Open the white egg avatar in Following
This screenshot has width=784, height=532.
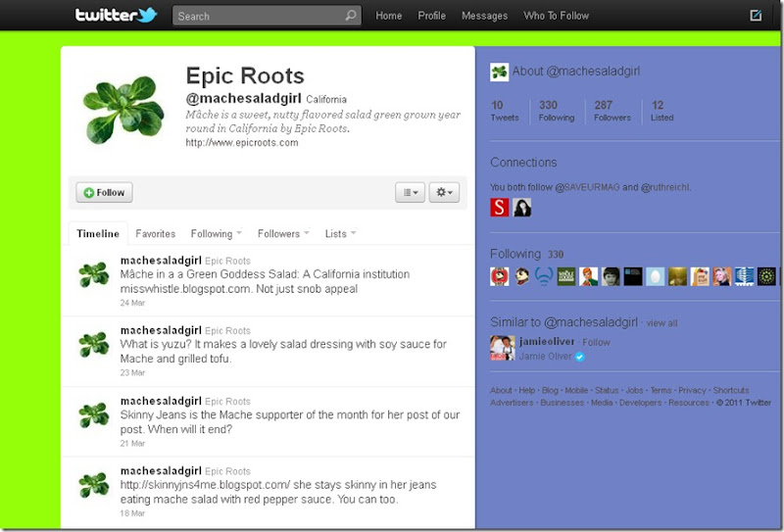[x=655, y=276]
